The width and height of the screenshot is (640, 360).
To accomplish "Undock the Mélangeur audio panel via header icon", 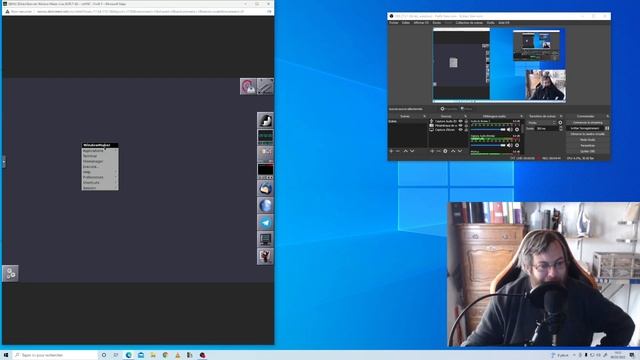I will [521, 116].
